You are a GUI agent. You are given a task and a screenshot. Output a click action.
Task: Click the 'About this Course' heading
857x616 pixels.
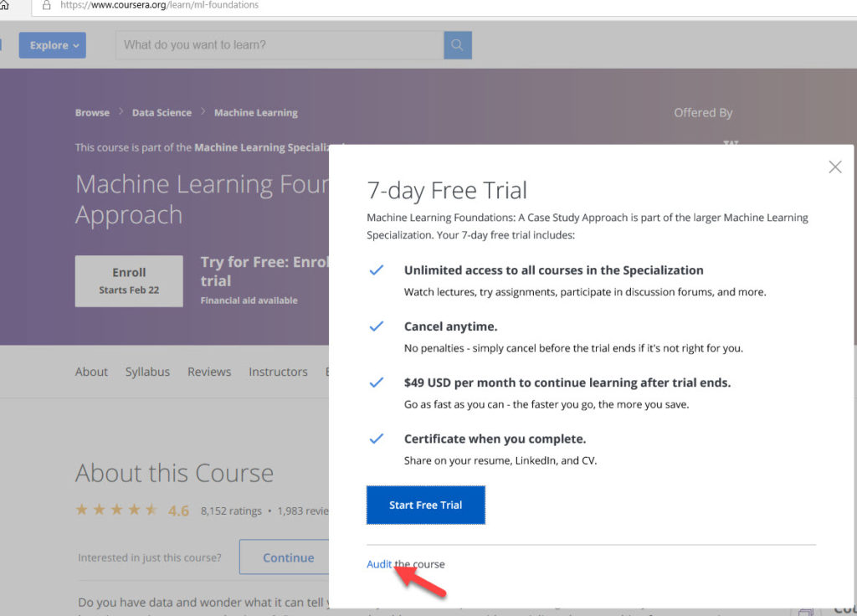tap(174, 473)
